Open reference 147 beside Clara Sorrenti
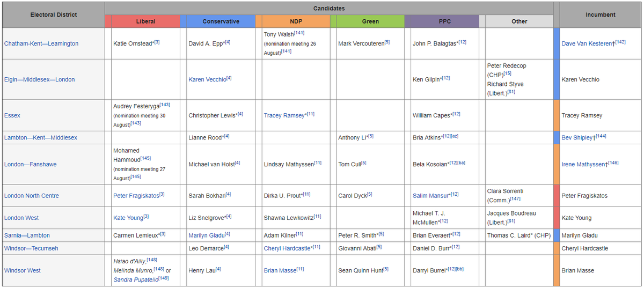644x288 pixels. (x=516, y=199)
